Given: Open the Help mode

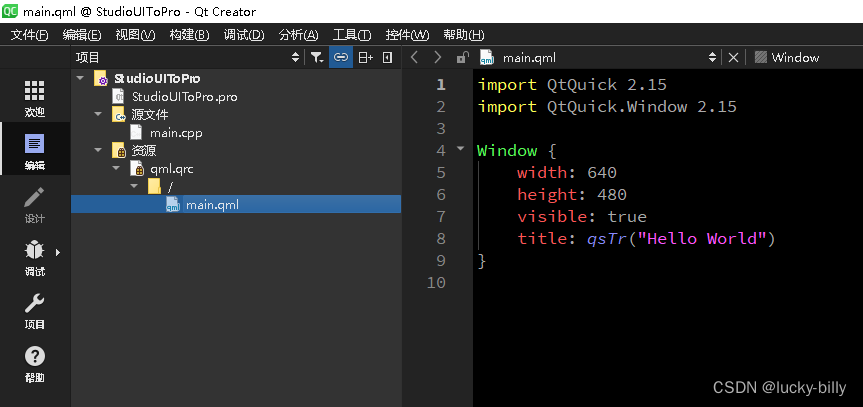Looking at the screenshot, I should (x=35, y=363).
